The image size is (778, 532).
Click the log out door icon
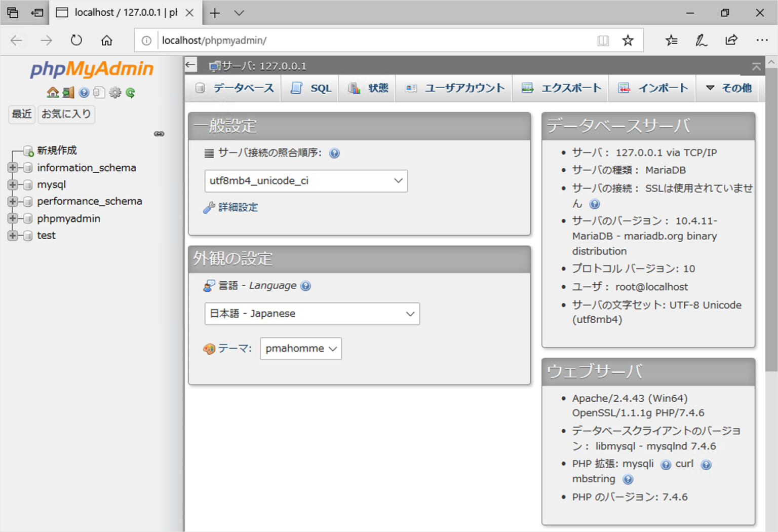(68, 92)
